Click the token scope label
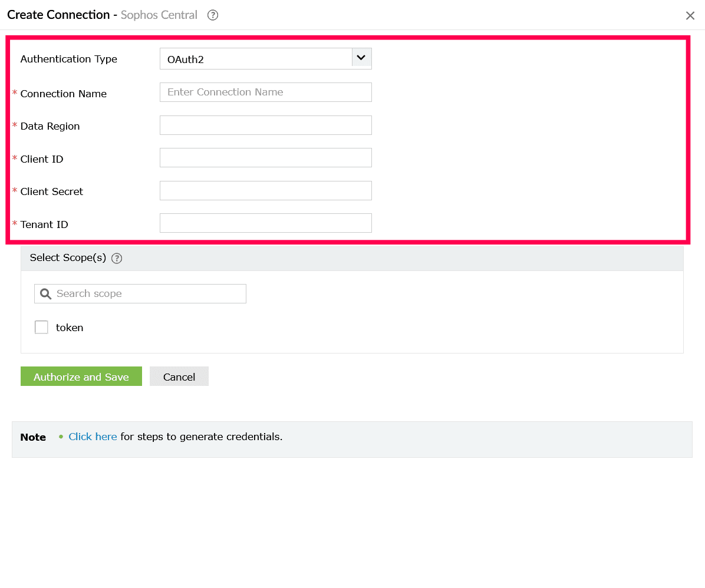Image resolution: width=705 pixels, height=588 pixels. (70, 328)
